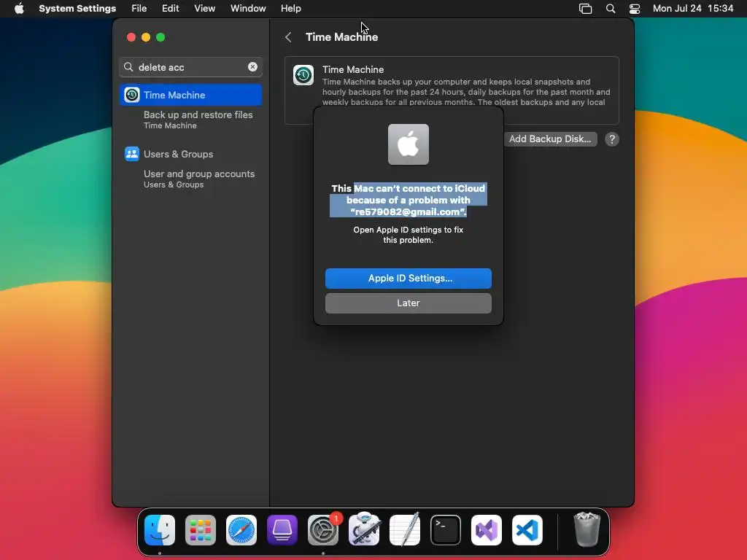Open the Help menu

point(290,9)
